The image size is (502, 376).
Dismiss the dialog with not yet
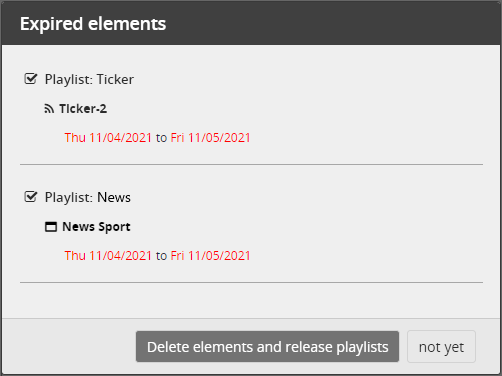click(441, 347)
